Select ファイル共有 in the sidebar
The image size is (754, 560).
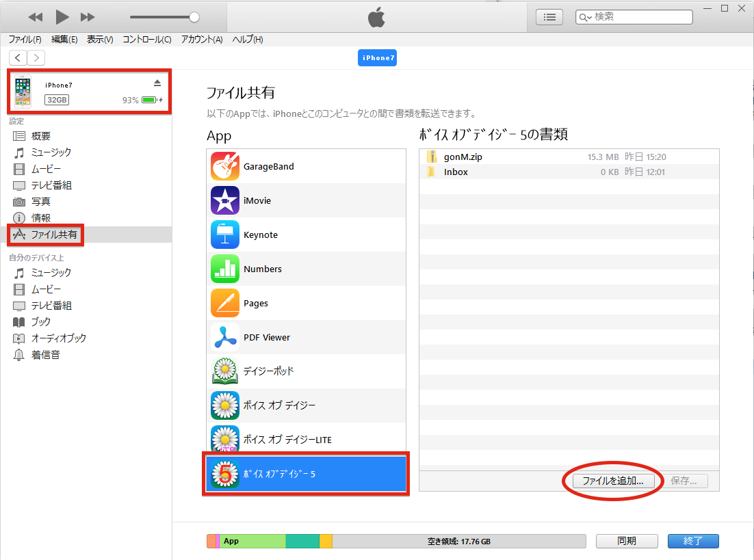pos(54,235)
